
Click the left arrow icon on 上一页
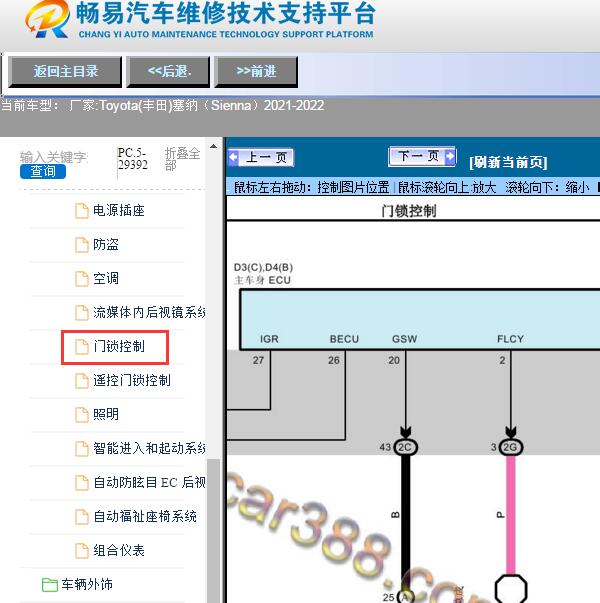(233, 157)
